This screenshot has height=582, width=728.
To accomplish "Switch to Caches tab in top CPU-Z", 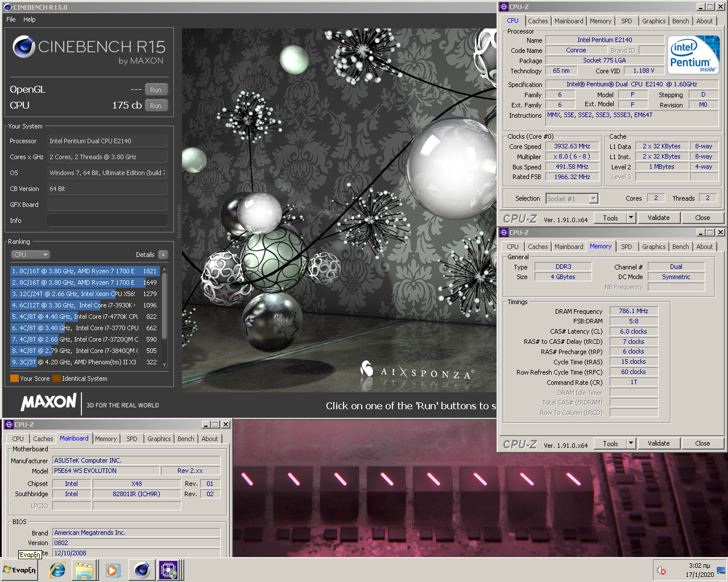I will (x=537, y=21).
